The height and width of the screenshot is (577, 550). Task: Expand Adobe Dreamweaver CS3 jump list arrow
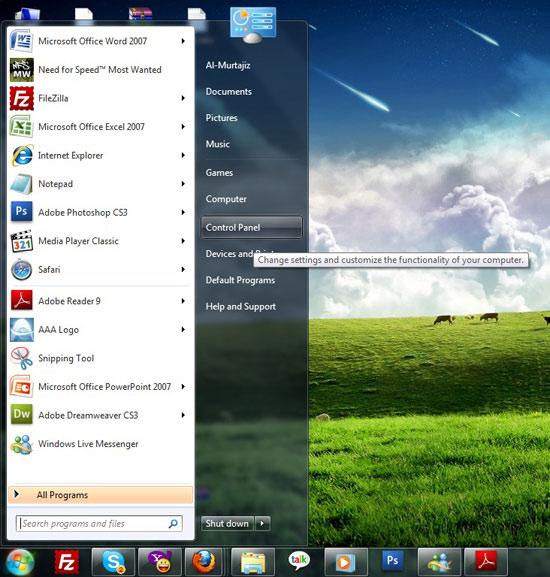click(183, 415)
